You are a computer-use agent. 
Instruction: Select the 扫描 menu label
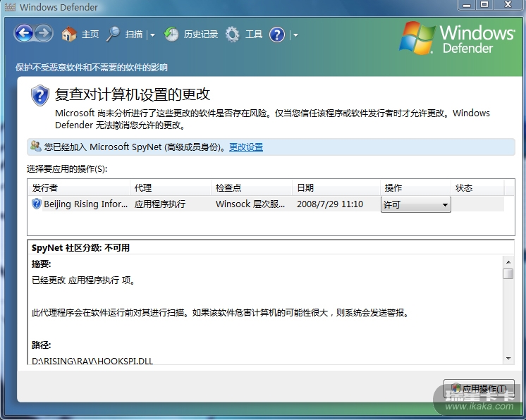pos(134,35)
